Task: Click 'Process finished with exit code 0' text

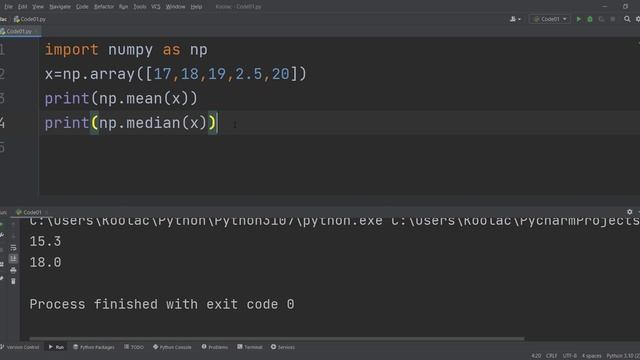Action: [162, 304]
